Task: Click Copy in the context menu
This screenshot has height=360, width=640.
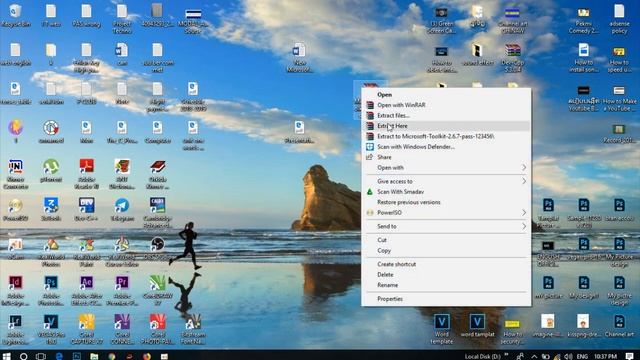Action: coord(446,251)
